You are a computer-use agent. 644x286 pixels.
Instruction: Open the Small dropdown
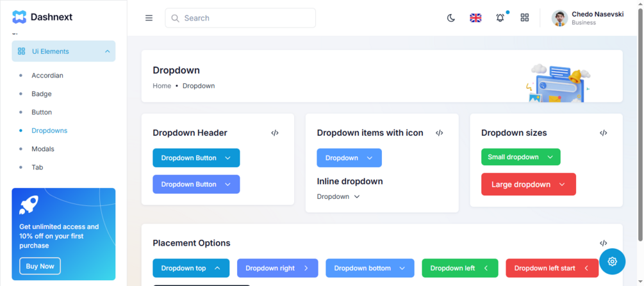pos(520,157)
